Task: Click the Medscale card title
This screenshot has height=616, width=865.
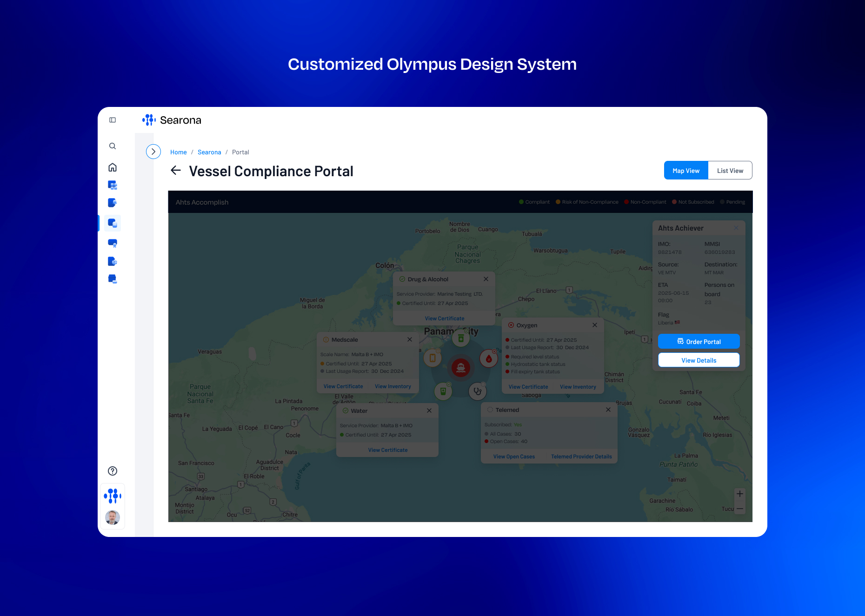Action: pos(345,339)
